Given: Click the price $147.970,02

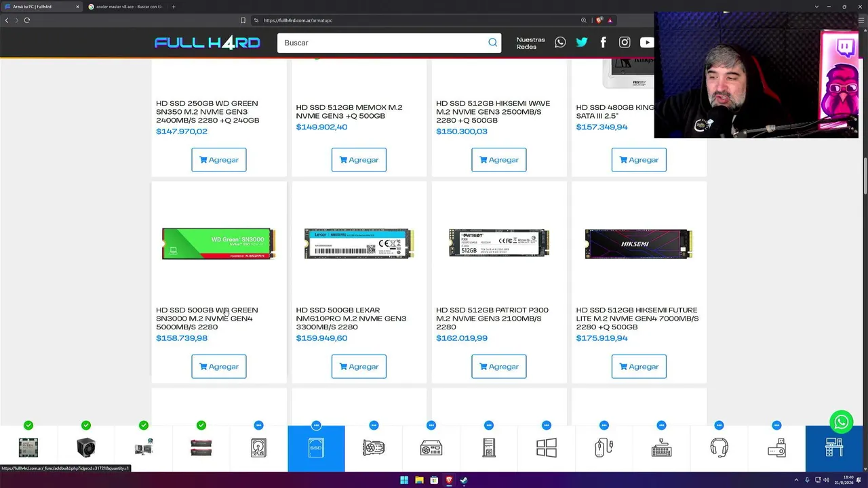Looking at the screenshot, I should click(182, 131).
